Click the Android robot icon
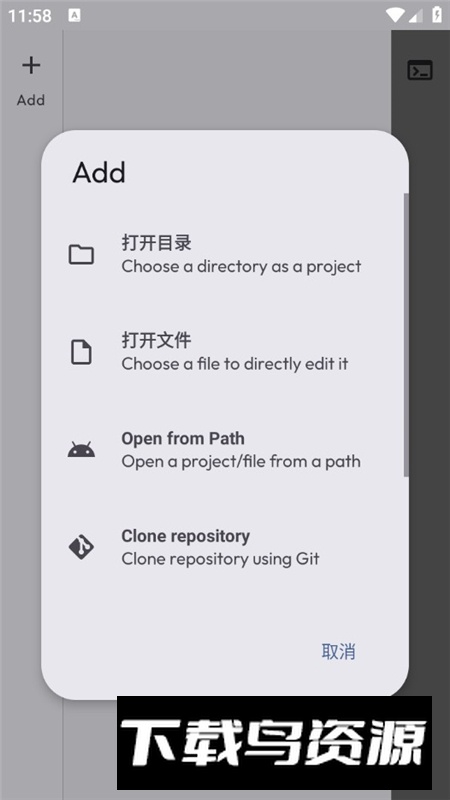This screenshot has height=800, width=450. click(81, 449)
